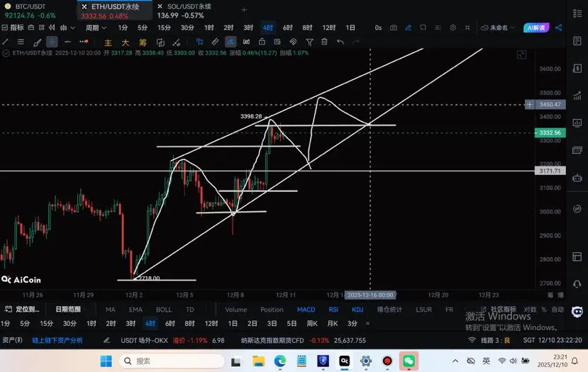This screenshot has width=588, height=372.
Task: Open File Explorer from the taskbar
Action: tap(258, 361)
